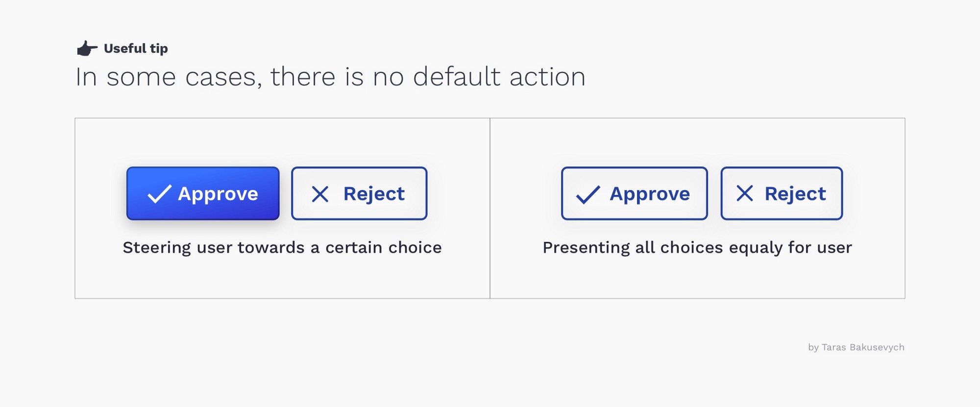Click the white checkmark icon on the filled Approve button

[x=159, y=194]
